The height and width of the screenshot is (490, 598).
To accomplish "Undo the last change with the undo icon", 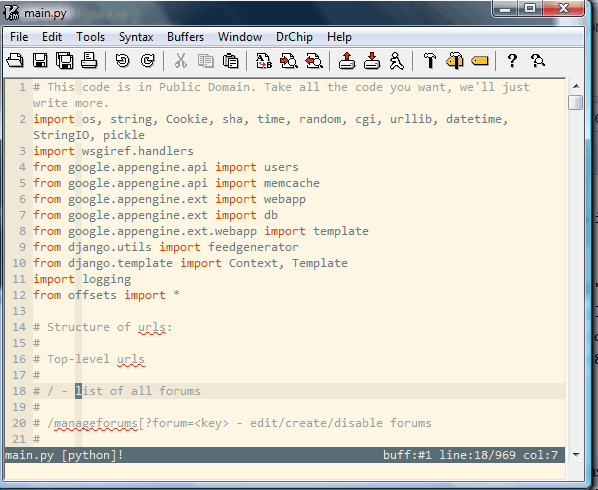I will tap(122, 61).
